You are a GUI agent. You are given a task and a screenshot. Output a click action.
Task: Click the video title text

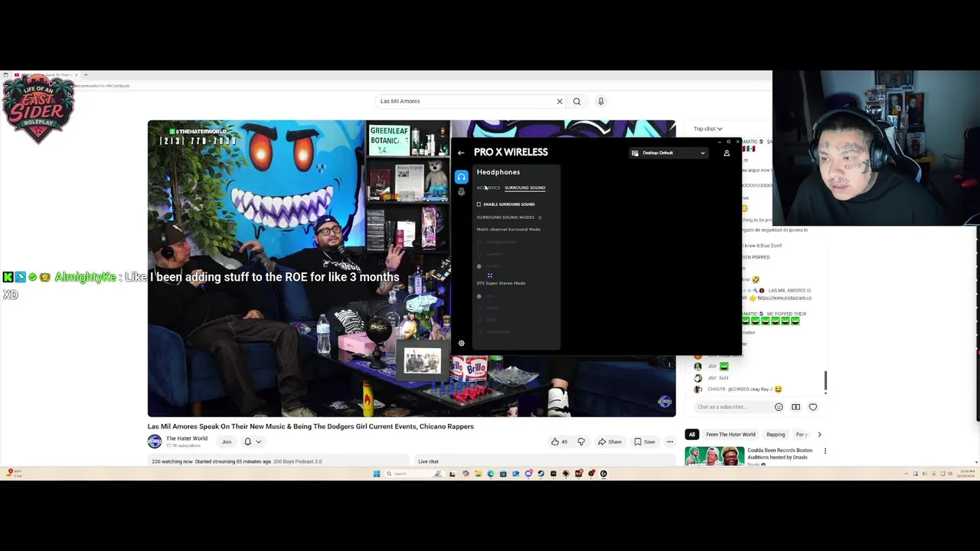point(311,426)
